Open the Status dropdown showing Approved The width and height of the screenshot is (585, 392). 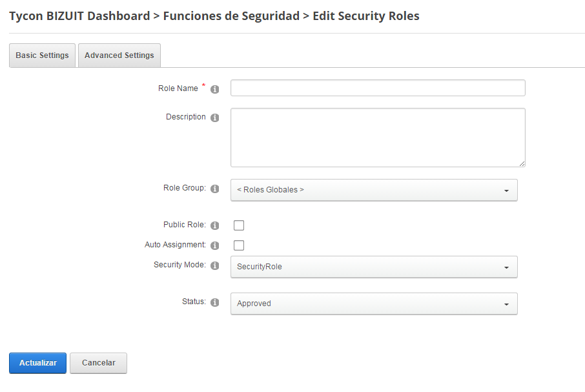374,304
